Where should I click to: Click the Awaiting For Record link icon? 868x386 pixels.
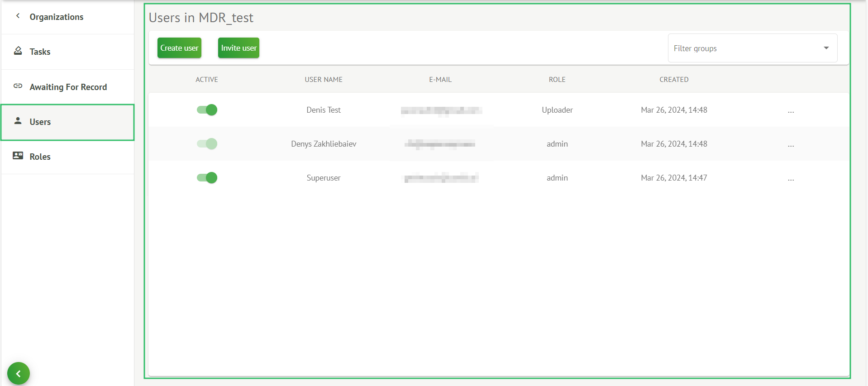(18, 86)
